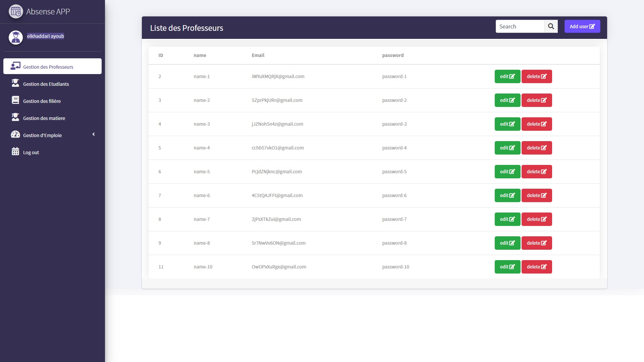Open the Gestion des Etudiants menu item
This screenshot has width=644, height=362.
tap(46, 84)
